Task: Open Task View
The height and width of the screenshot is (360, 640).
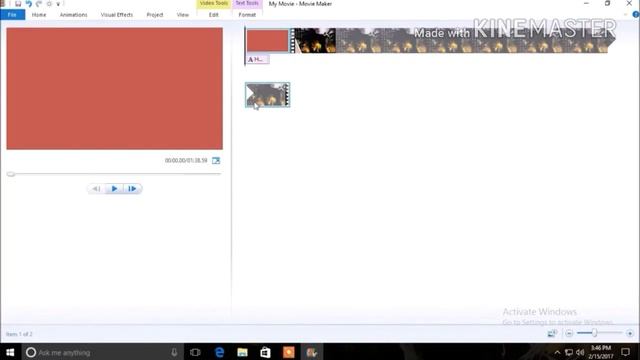Action: tap(195, 352)
